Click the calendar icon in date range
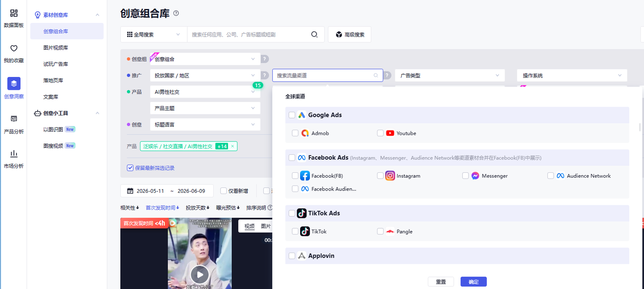The width and height of the screenshot is (644, 289). 130,191
